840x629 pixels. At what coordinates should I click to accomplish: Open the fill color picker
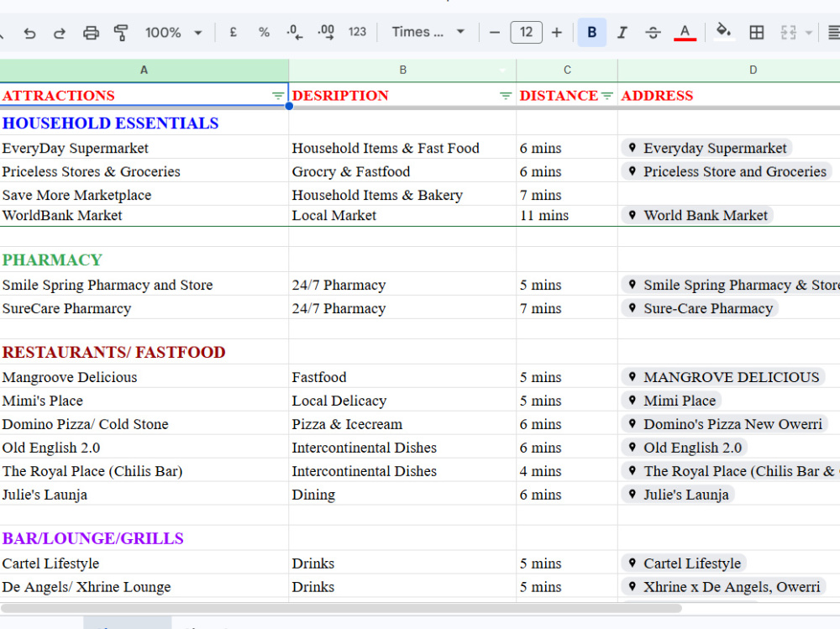pos(724,32)
